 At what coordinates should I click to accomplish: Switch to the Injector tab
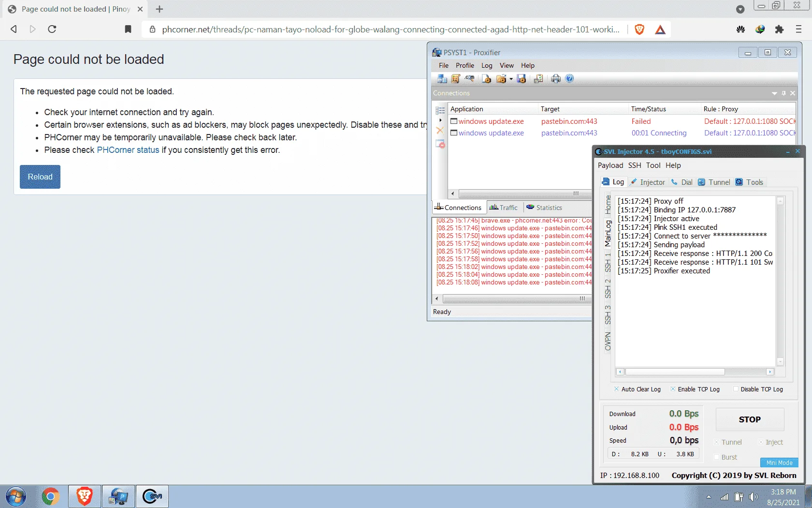[x=648, y=182]
